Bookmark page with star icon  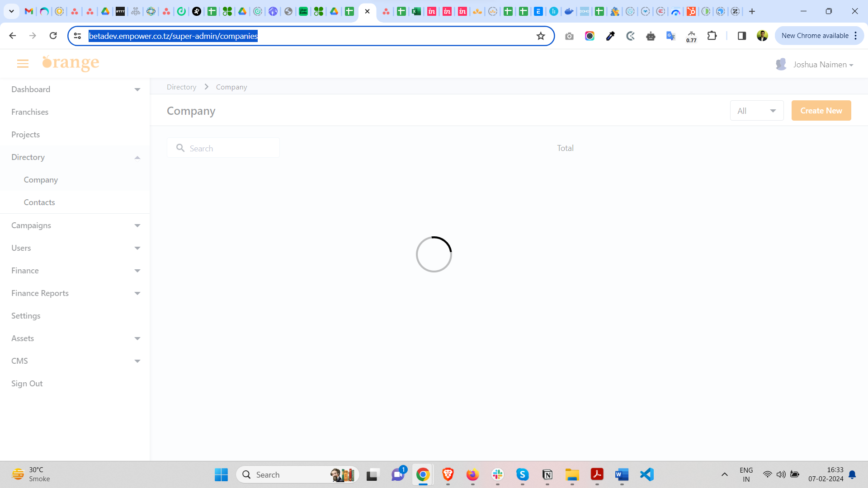point(541,36)
